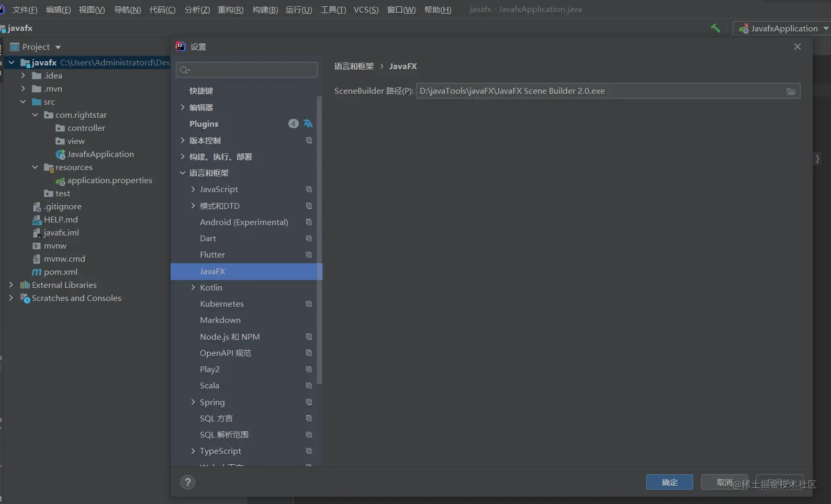This screenshot has width=831, height=504.
Task: Click the External Libraries icon
Action: pos(25,285)
